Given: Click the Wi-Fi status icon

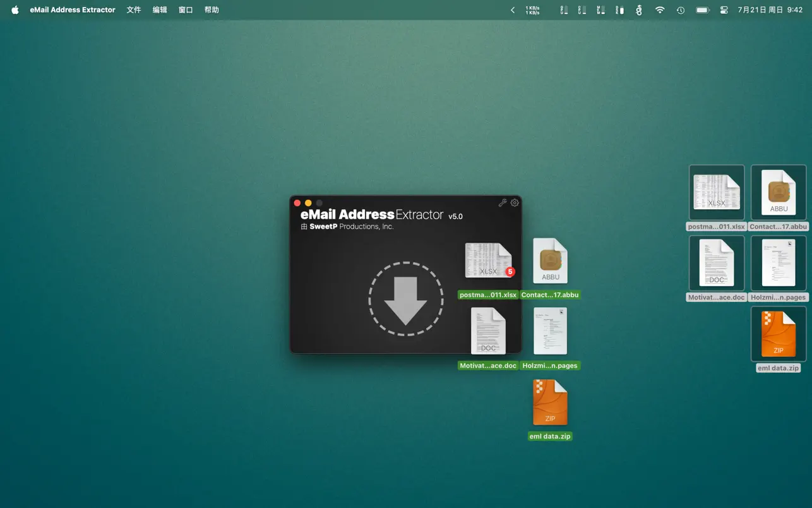Looking at the screenshot, I should click(660, 10).
